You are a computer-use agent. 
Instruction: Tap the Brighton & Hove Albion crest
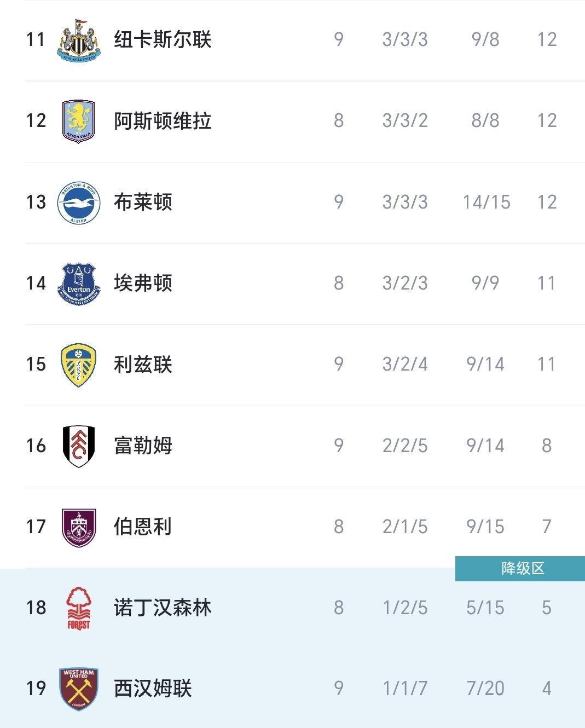point(78,203)
